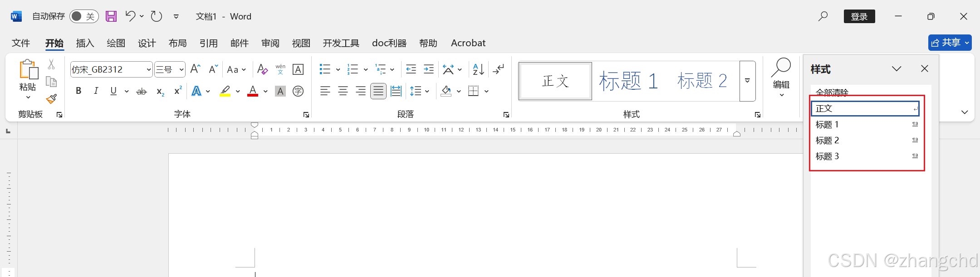Switch to the Insert tab
Image resolution: width=980 pixels, height=277 pixels.
[x=85, y=43]
